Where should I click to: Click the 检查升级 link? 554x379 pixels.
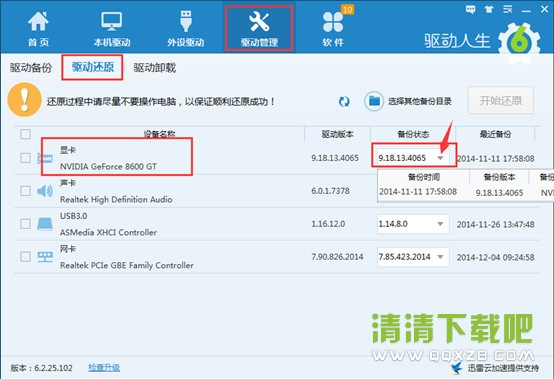[x=104, y=368]
